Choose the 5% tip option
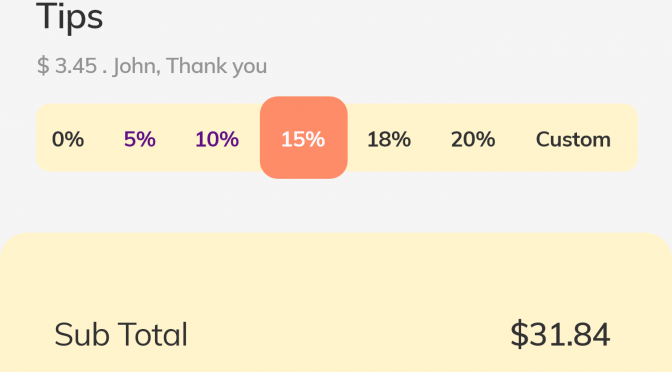The width and height of the screenshot is (672, 372). (x=140, y=139)
